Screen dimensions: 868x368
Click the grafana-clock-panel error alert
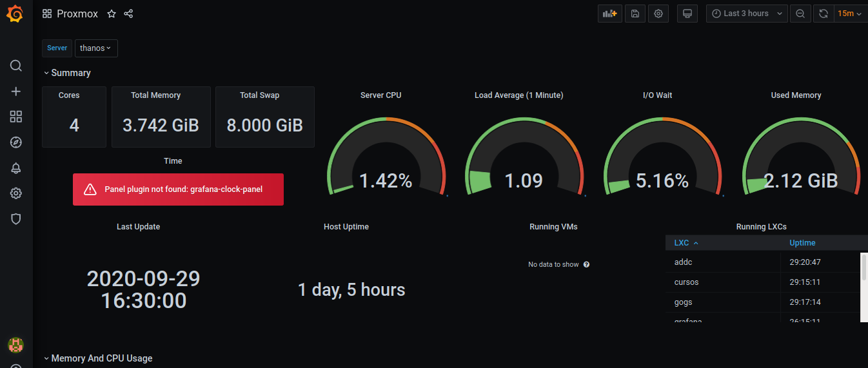[x=178, y=189]
